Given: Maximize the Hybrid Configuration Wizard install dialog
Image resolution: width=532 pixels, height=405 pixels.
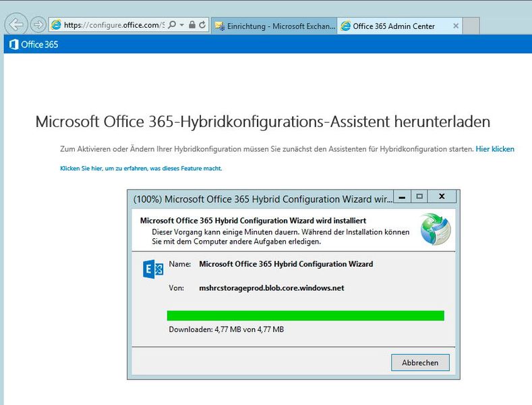Looking at the screenshot, I should pos(419,196).
